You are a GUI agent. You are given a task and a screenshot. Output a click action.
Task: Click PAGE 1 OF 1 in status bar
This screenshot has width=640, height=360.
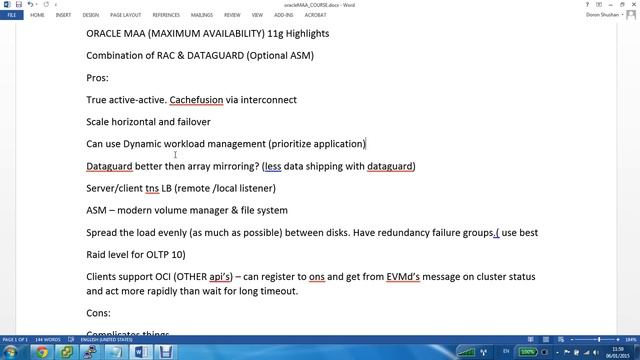[15, 340]
